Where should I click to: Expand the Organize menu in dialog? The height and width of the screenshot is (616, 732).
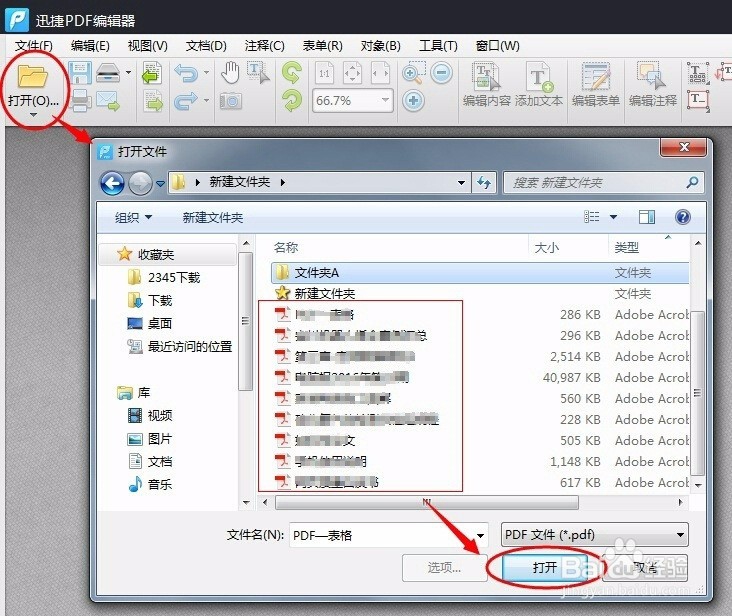134,217
